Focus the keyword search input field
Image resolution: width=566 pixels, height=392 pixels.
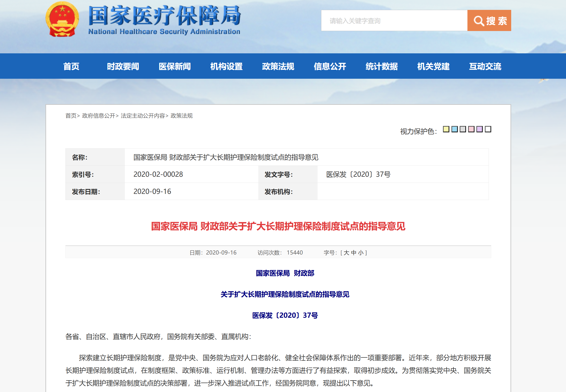click(394, 20)
